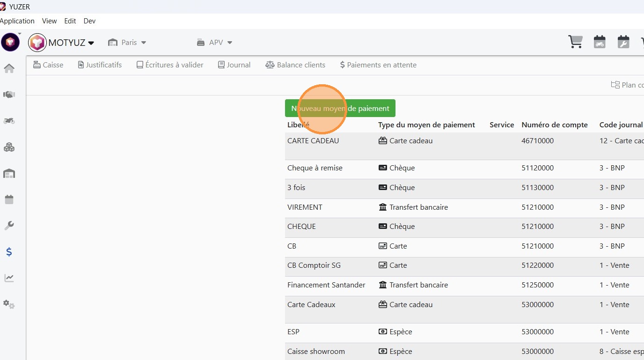Open the Edit menu
The height and width of the screenshot is (360, 644).
tap(70, 21)
